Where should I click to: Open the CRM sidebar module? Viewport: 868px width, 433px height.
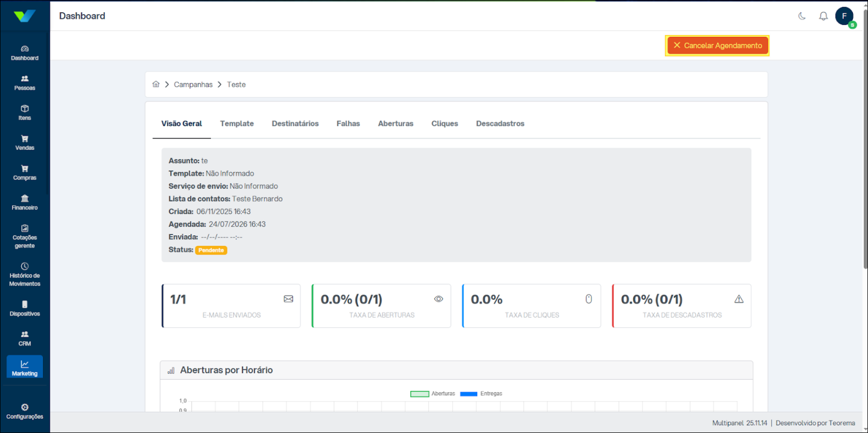click(25, 338)
